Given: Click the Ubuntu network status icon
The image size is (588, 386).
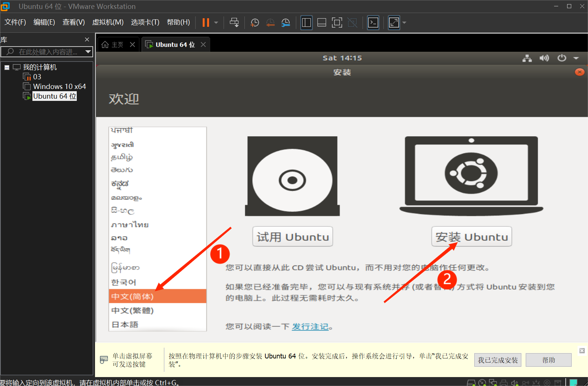Looking at the screenshot, I should point(527,58).
